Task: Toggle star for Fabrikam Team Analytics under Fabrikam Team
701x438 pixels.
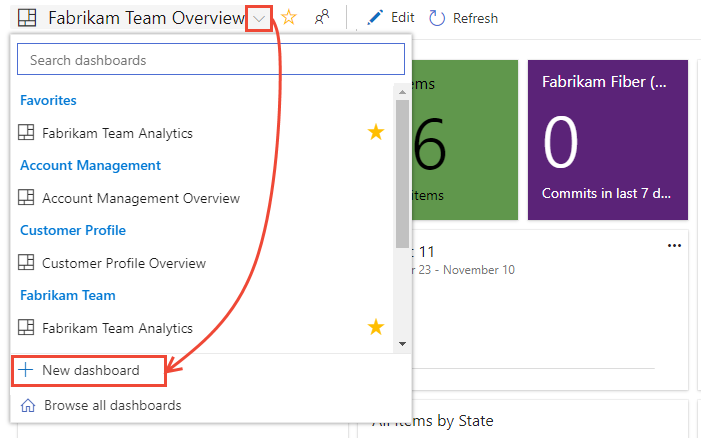Action: click(376, 327)
